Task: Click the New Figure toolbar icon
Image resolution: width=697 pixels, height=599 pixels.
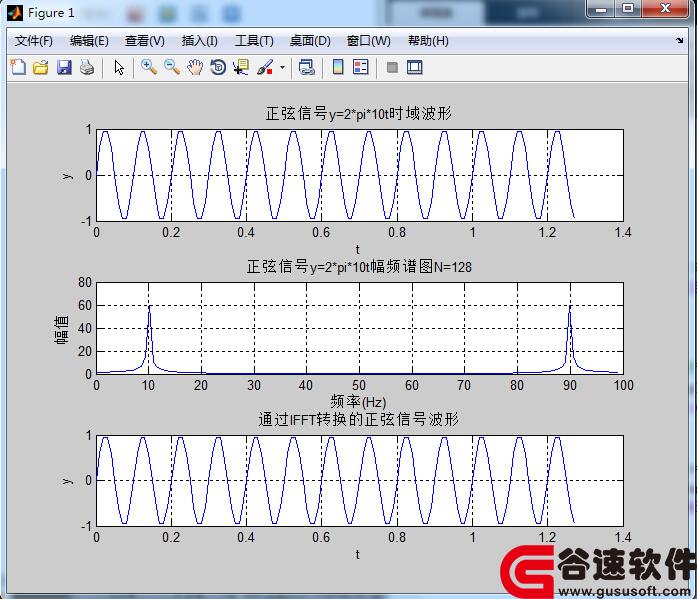Action: (x=18, y=68)
